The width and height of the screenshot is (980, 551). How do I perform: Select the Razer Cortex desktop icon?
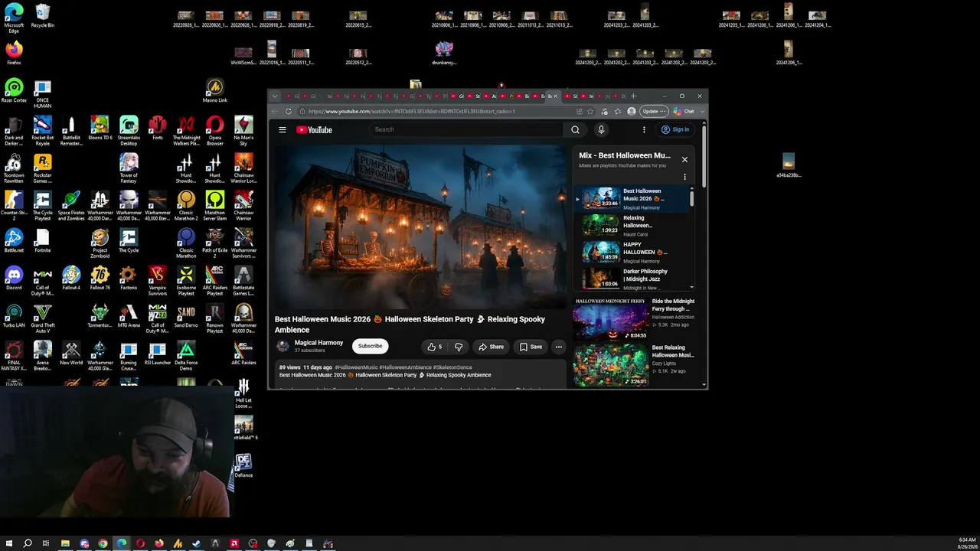(x=14, y=91)
